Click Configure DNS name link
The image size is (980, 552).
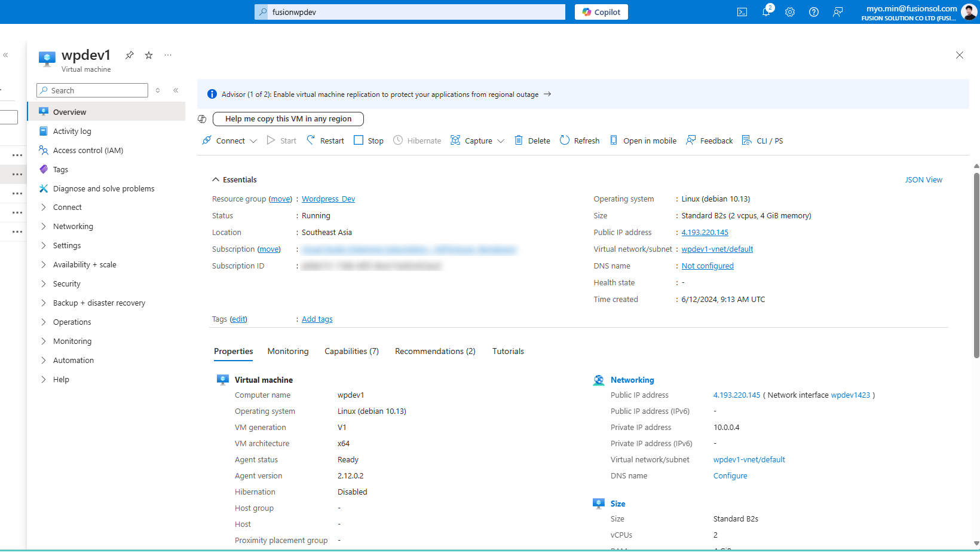pos(730,475)
